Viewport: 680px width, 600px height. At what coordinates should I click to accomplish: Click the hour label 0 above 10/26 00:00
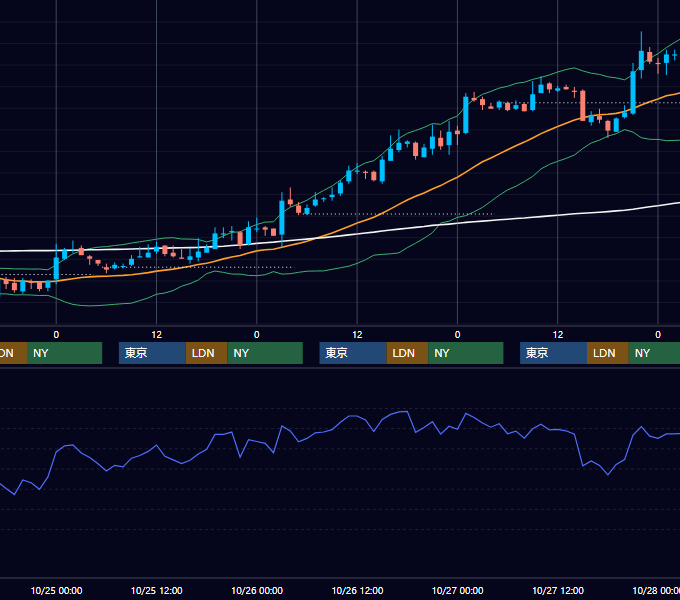tap(257, 335)
